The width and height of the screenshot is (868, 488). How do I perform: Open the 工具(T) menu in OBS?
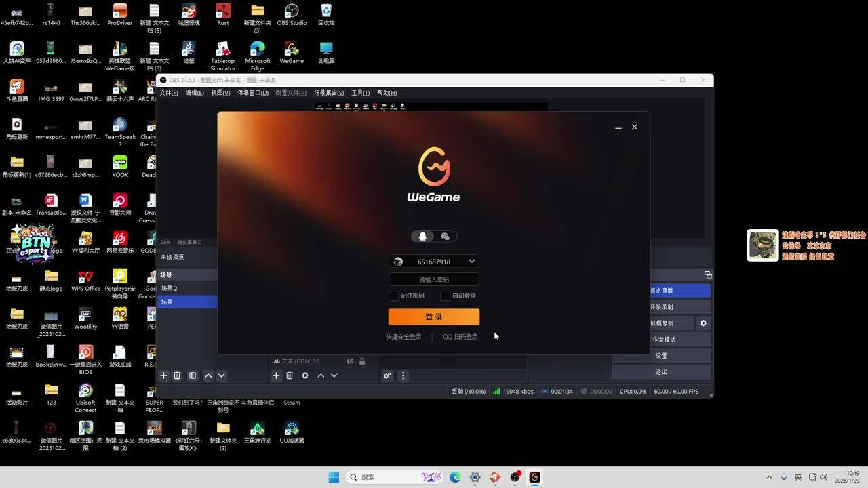[360, 93]
